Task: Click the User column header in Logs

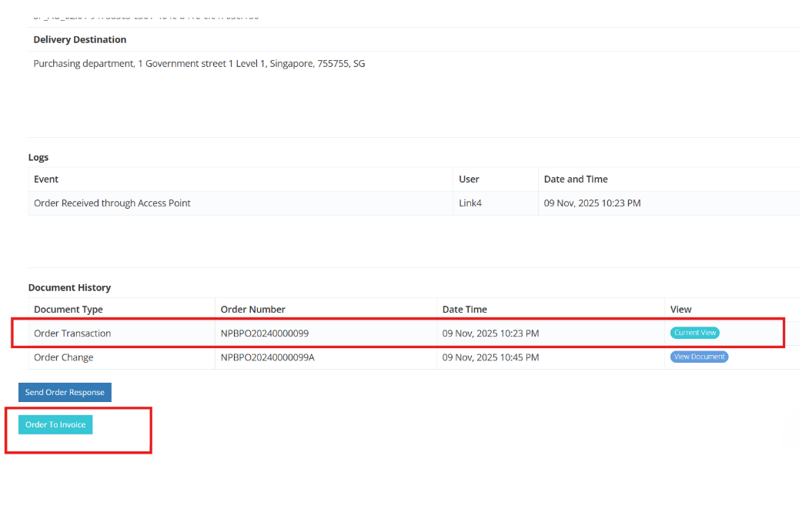Action: click(x=469, y=179)
